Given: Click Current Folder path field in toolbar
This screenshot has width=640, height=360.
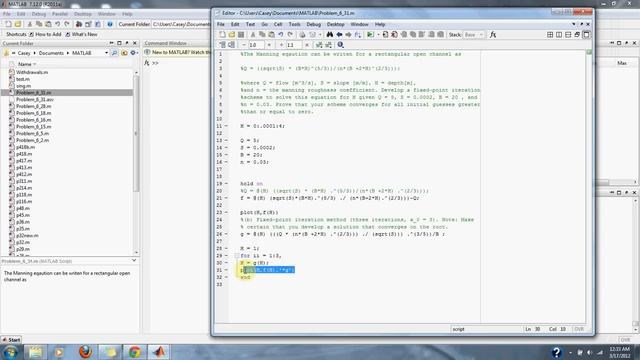Looking at the screenshot, I should (181, 24).
